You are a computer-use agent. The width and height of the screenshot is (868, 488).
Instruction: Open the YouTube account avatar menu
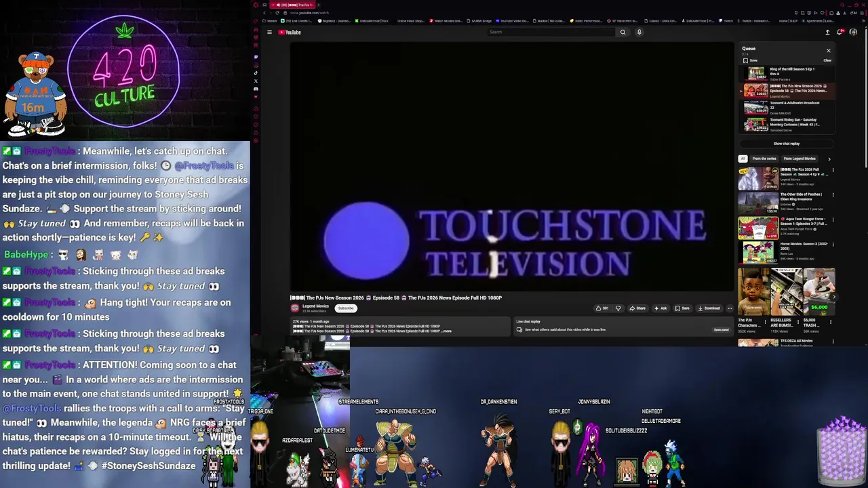coord(853,32)
